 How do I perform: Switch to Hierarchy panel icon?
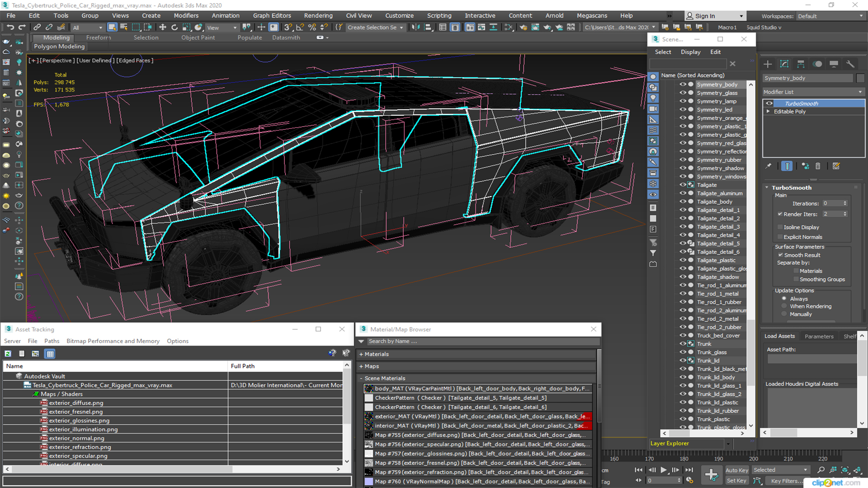point(801,64)
